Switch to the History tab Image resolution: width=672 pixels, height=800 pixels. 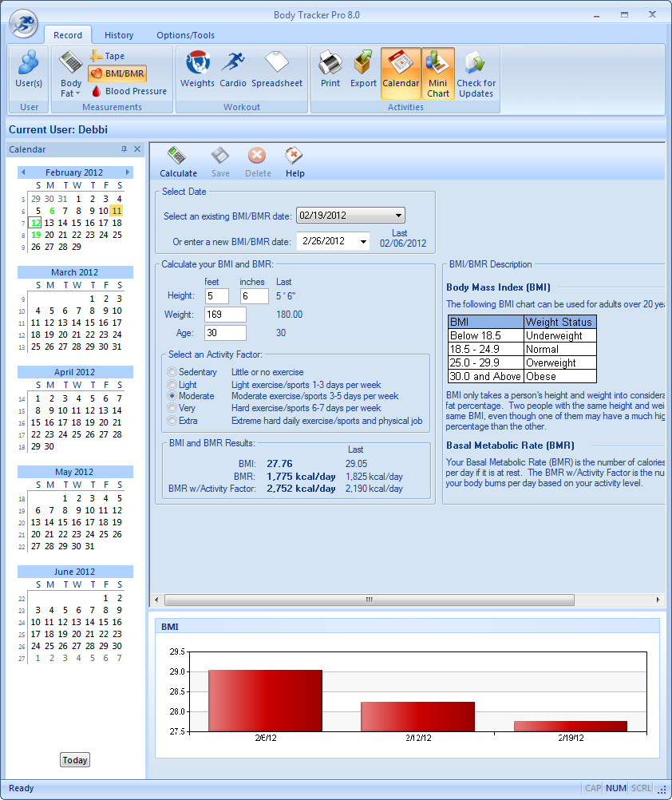119,35
